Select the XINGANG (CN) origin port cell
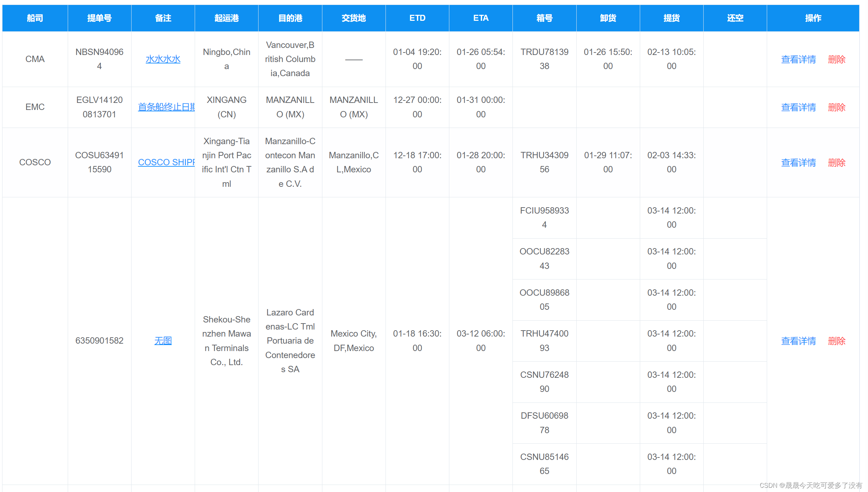 click(226, 107)
